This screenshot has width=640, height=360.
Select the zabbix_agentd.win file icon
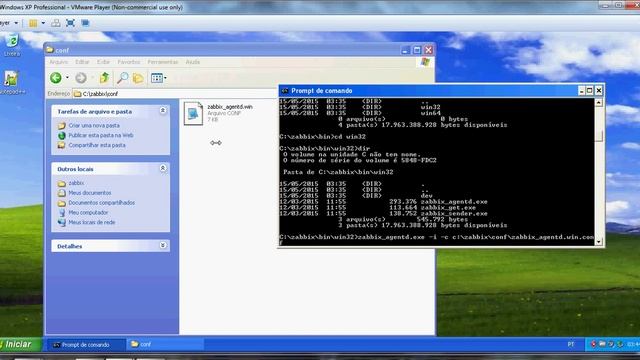[193, 113]
